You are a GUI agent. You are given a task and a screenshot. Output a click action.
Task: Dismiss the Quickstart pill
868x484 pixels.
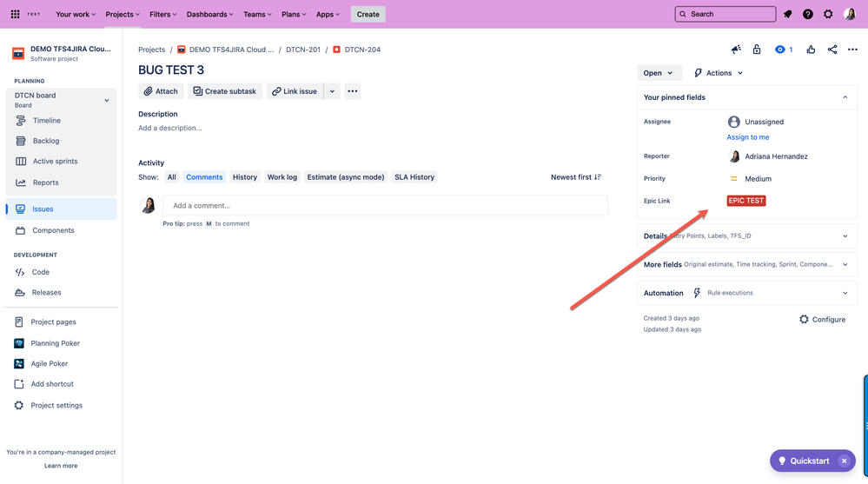[x=845, y=461]
